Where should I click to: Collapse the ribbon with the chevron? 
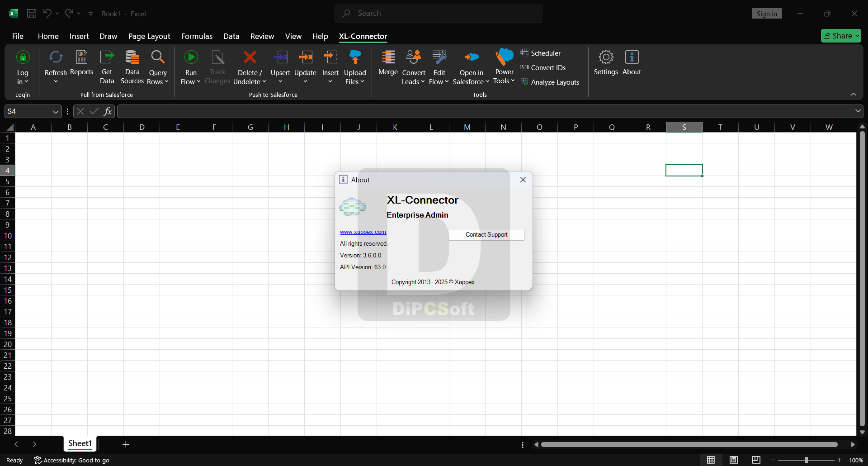(x=854, y=94)
